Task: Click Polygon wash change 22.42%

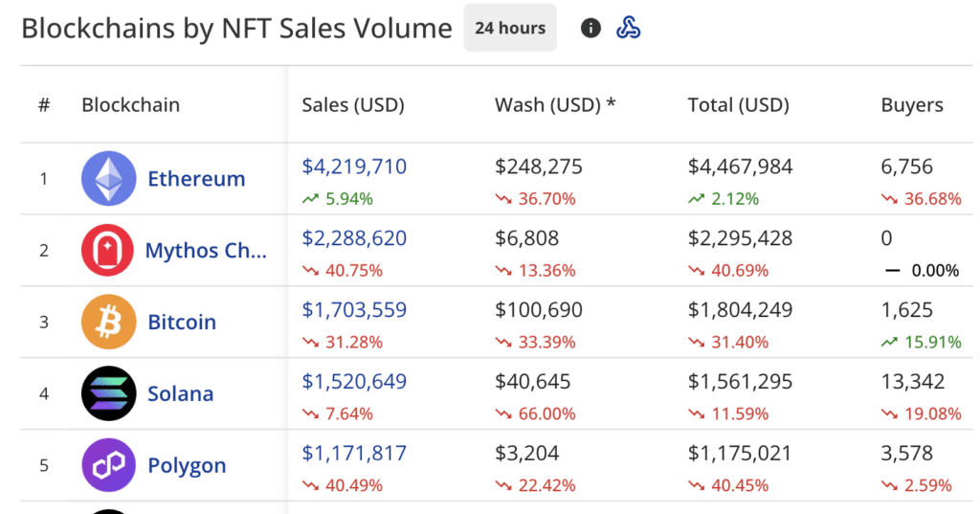Action: [536, 485]
